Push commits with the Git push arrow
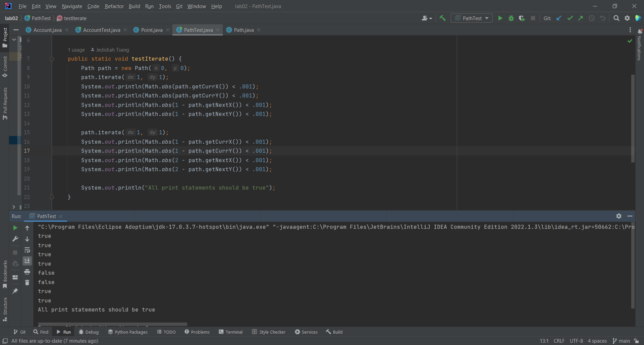This screenshot has width=644, height=345. pyautogui.click(x=581, y=18)
